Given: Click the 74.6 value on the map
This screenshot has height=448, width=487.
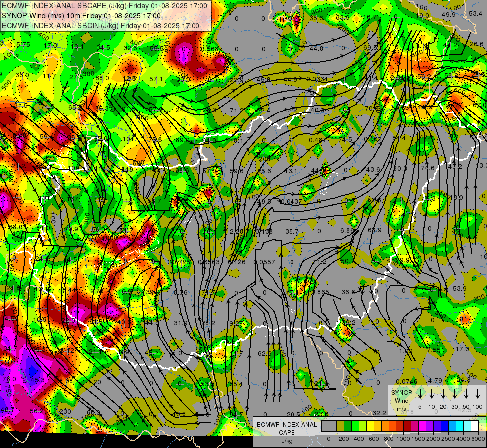Looking at the screenshot, I should pyautogui.click(x=428, y=168).
